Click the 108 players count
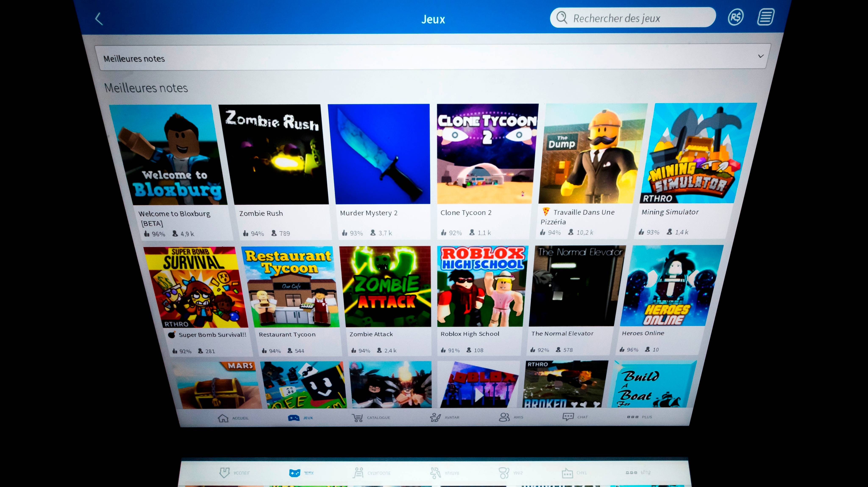Screen dimensions: 868x487 [479, 350]
